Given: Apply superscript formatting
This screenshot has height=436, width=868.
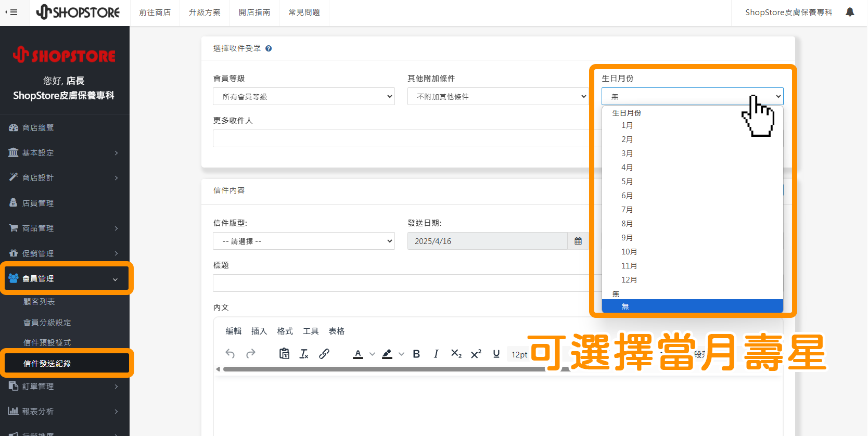Looking at the screenshot, I should 476,354.
